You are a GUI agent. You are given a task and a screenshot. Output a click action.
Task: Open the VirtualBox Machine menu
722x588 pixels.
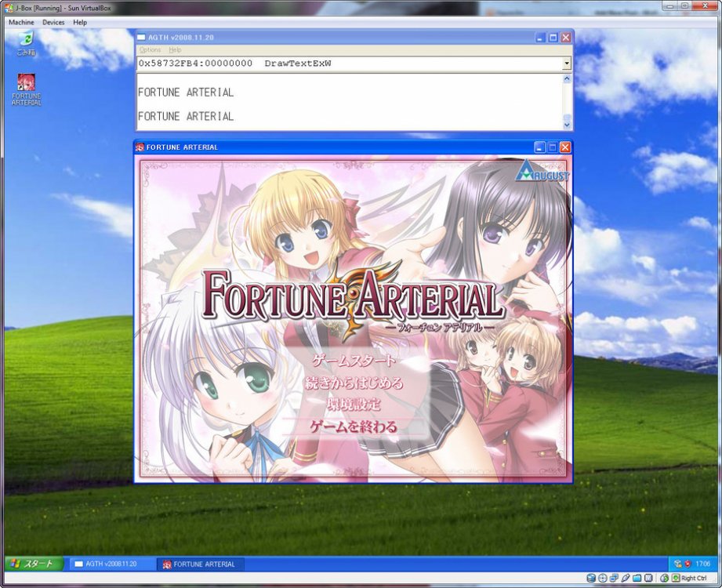(21, 23)
